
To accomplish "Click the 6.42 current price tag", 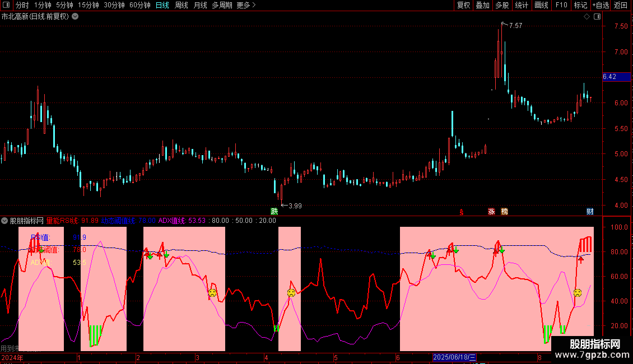I will (616, 77).
